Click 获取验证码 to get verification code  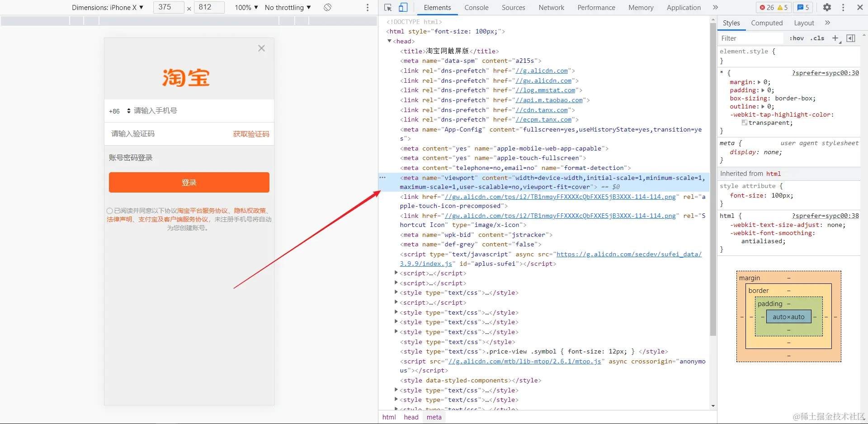click(x=251, y=134)
